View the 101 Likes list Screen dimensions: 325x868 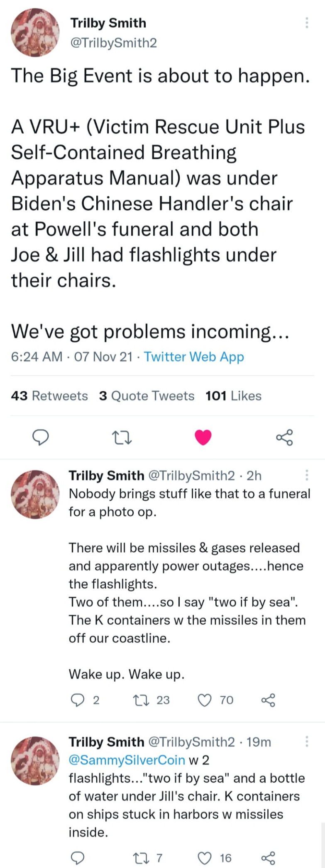[x=233, y=396]
